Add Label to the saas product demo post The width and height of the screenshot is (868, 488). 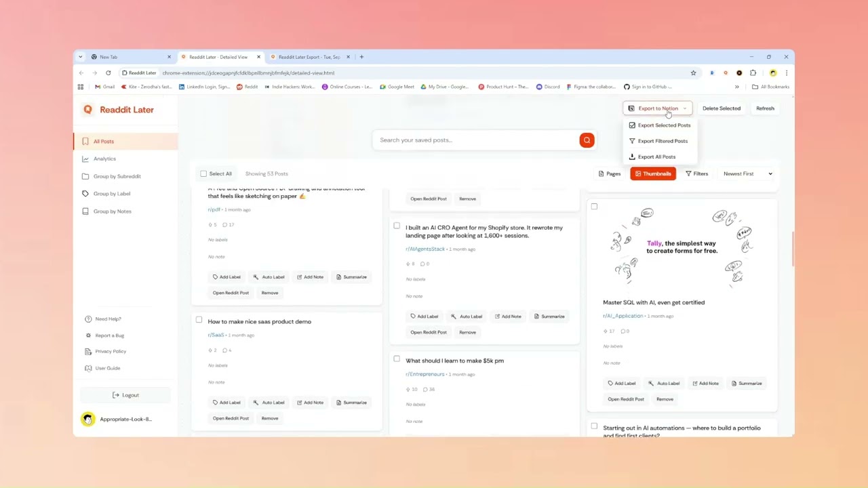tap(226, 403)
